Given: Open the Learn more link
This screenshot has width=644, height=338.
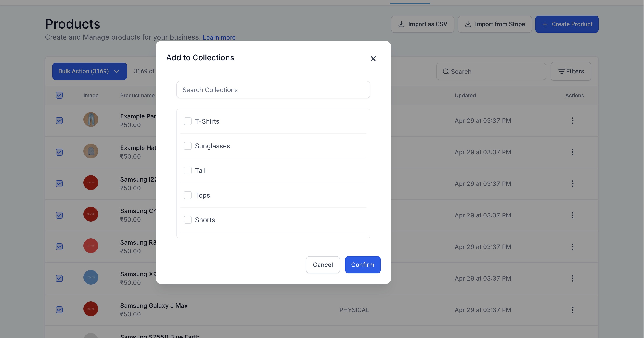Looking at the screenshot, I should pyautogui.click(x=219, y=37).
